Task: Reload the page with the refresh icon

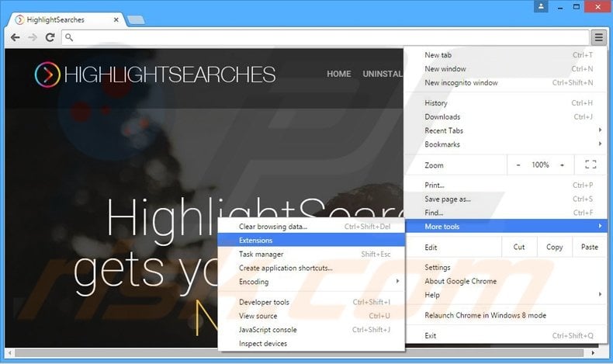Action: (x=50, y=37)
